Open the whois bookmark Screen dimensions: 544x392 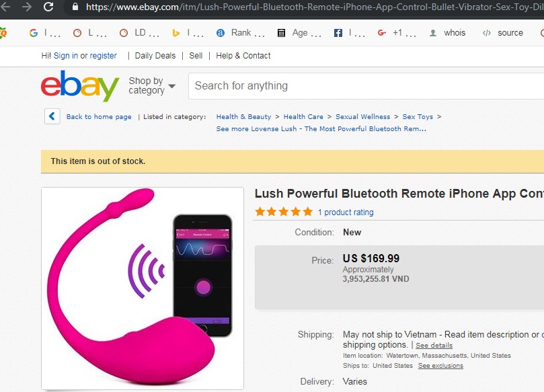coord(448,32)
